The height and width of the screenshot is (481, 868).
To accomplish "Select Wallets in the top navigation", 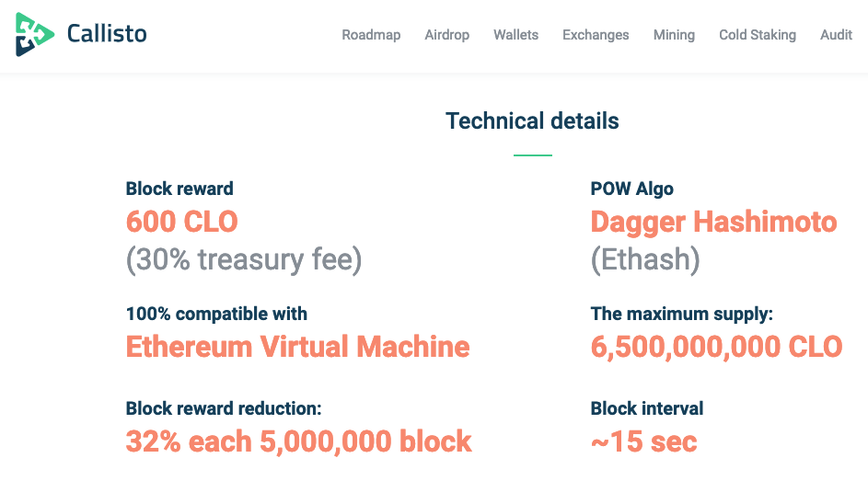I will [x=515, y=35].
